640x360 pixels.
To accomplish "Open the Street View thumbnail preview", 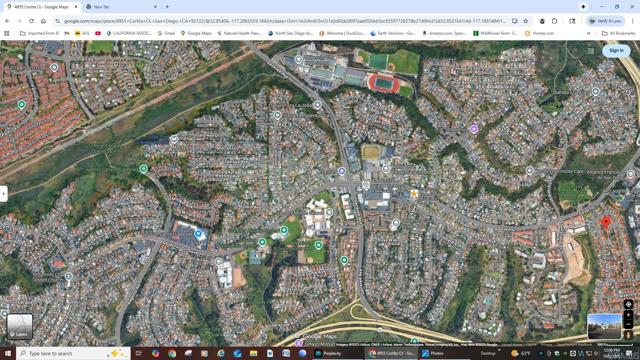I will pos(604,326).
